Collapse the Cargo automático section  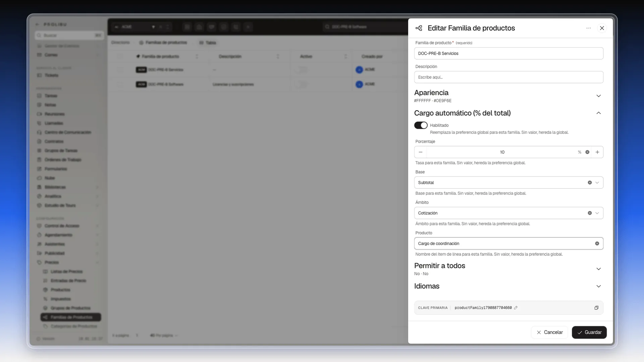pyautogui.click(x=599, y=113)
